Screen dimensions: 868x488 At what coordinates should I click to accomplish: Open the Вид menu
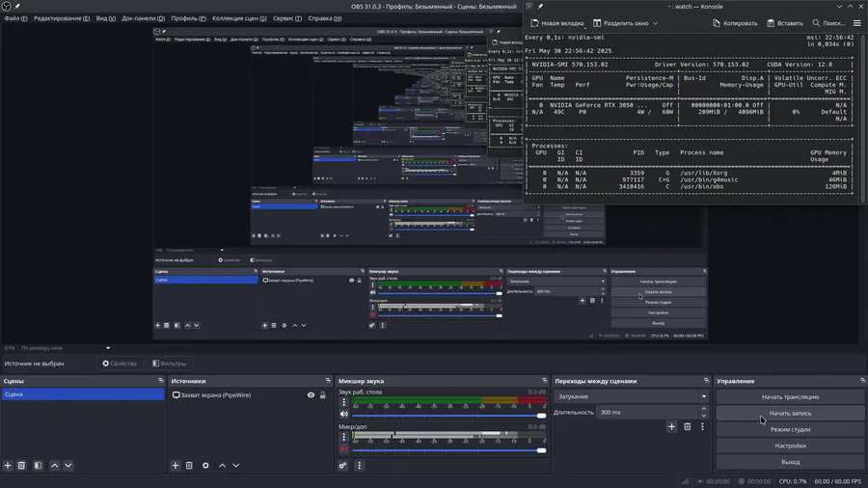click(x=106, y=18)
